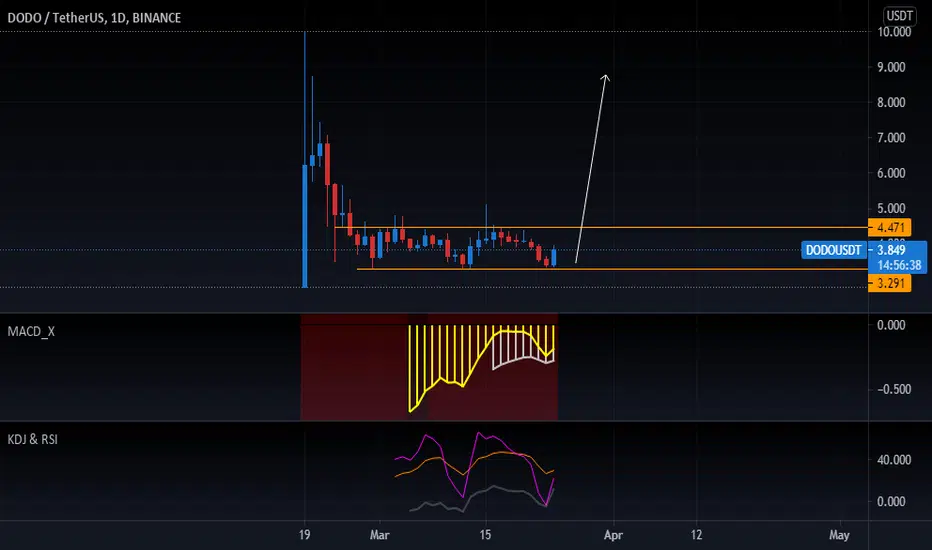Click the May label on time axis
Viewport: 932px width, 550px height.
pyautogui.click(x=839, y=535)
